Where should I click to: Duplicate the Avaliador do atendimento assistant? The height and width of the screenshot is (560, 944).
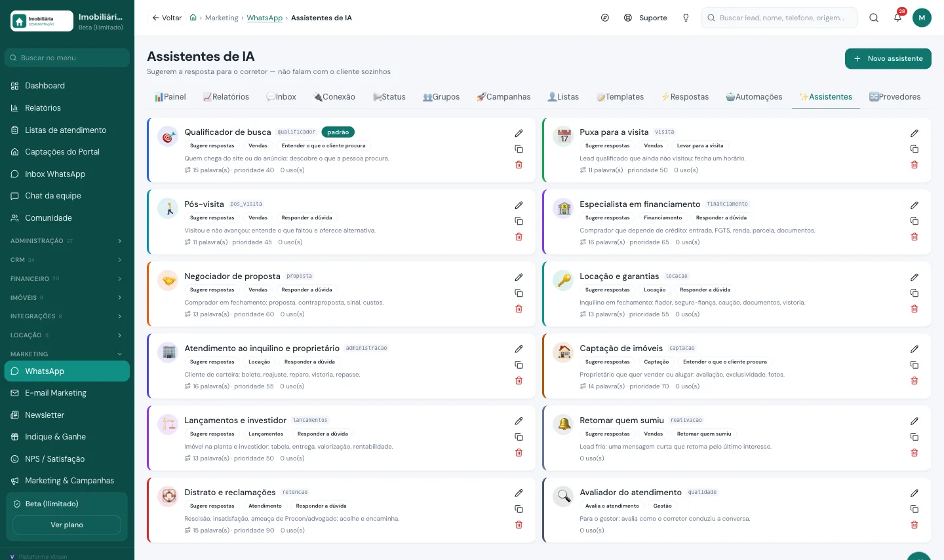coord(914,510)
